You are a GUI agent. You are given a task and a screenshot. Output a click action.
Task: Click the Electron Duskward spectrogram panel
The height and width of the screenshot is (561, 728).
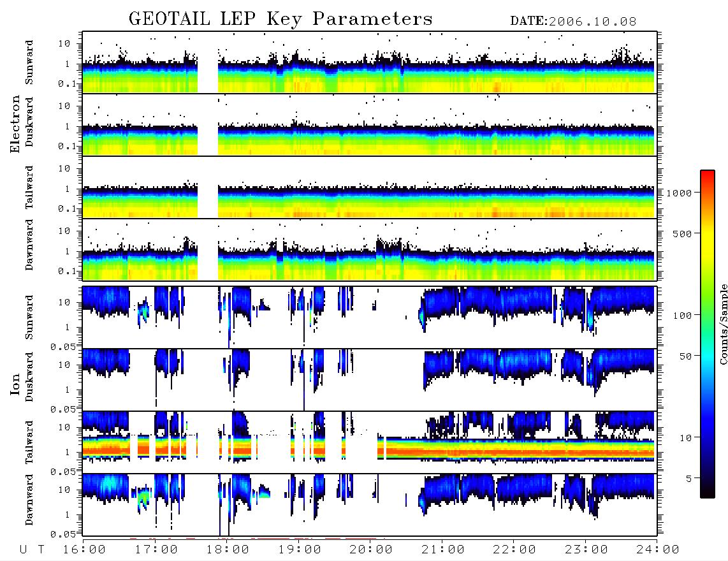tap(370, 124)
